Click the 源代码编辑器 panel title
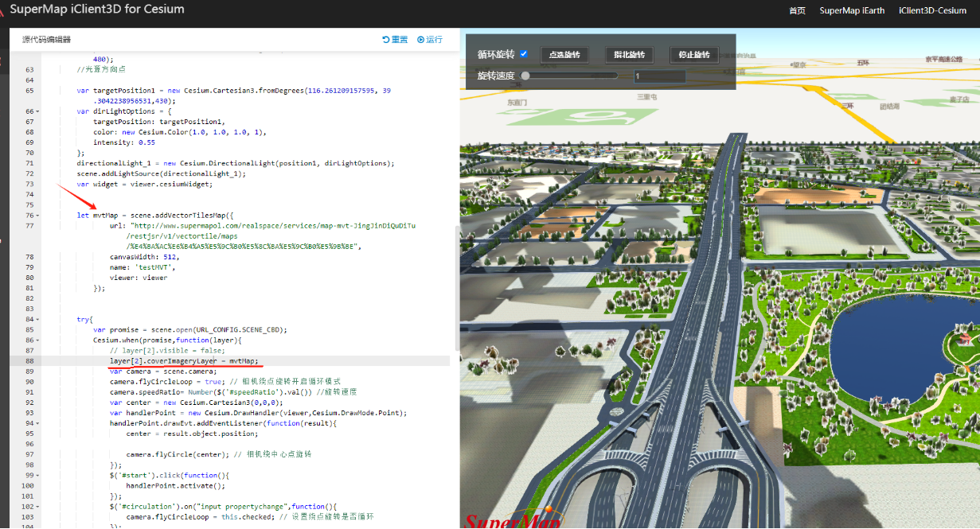This screenshot has height=529, width=980. click(46, 40)
